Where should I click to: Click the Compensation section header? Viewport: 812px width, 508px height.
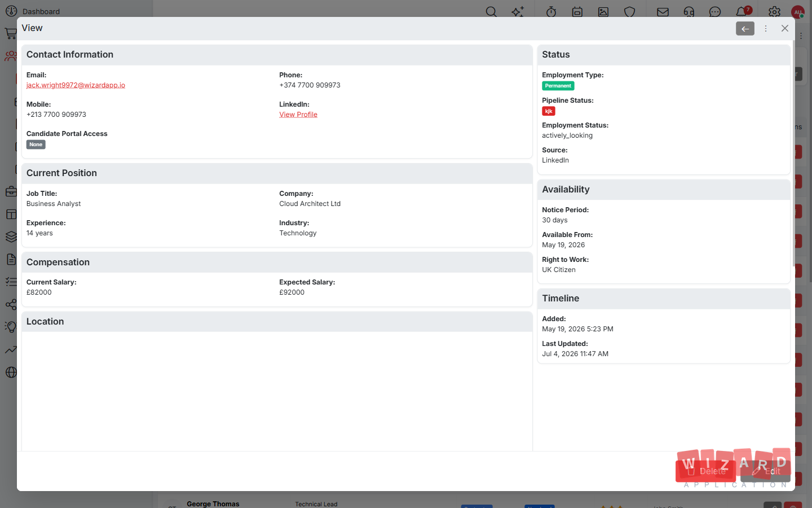pos(277,262)
